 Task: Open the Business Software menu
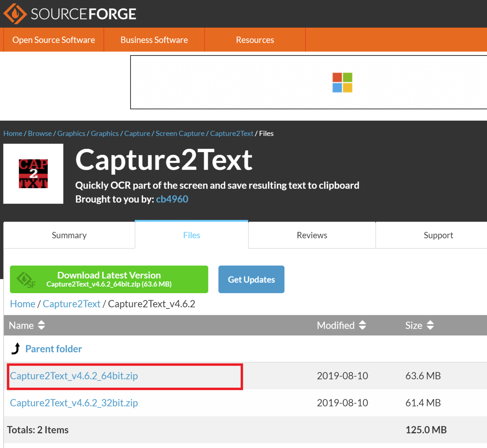click(154, 40)
